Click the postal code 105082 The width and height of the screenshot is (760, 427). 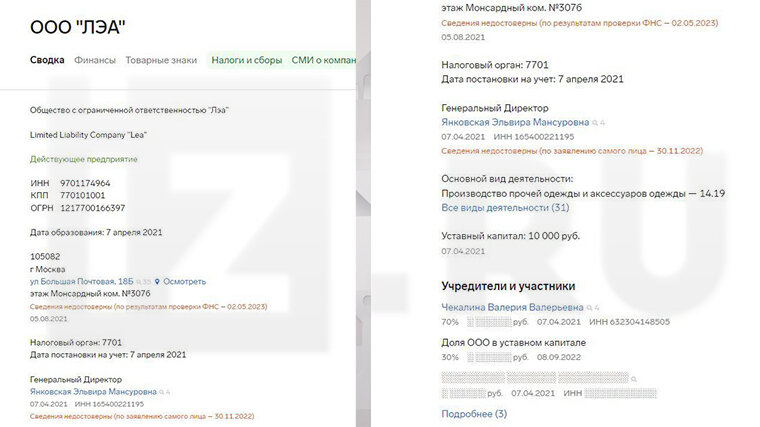click(45, 256)
